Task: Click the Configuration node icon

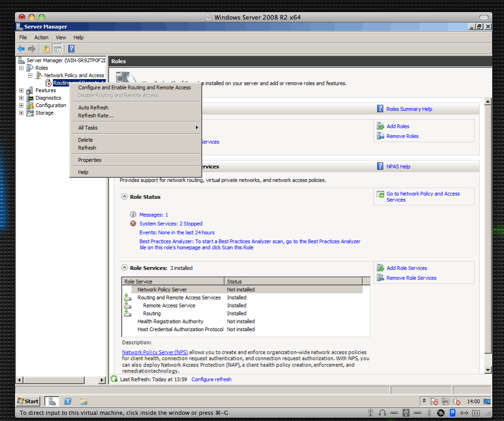Action: (x=30, y=105)
